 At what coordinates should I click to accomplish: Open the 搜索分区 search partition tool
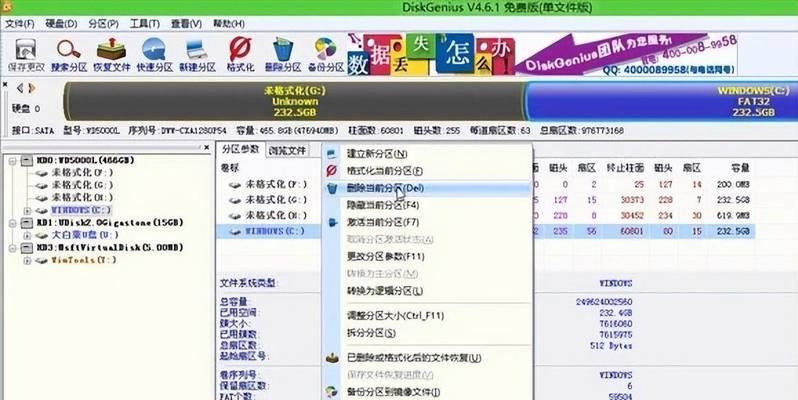coord(69,54)
